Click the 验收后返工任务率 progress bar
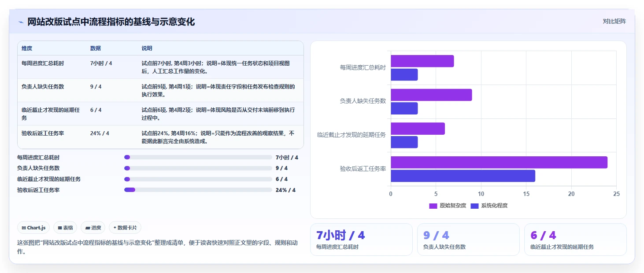Image resolution: width=644 pixels, height=273 pixels. coord(198,190)
